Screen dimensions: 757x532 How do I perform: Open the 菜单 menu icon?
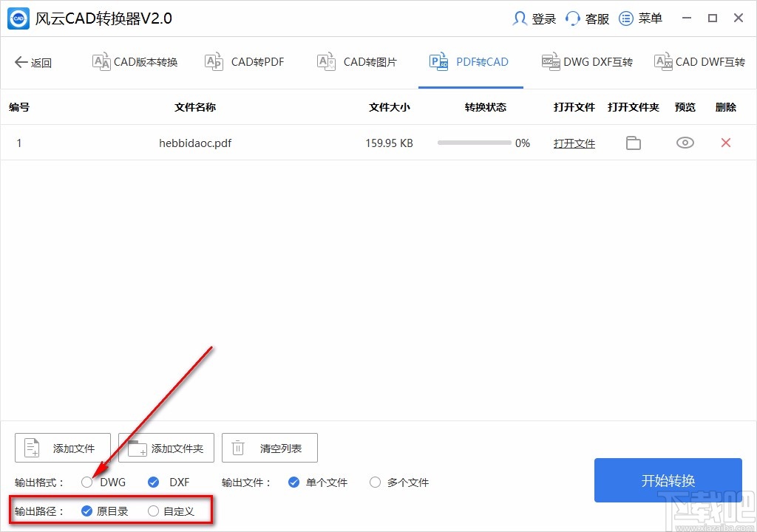pyautogui.click(x=625, y=18)
